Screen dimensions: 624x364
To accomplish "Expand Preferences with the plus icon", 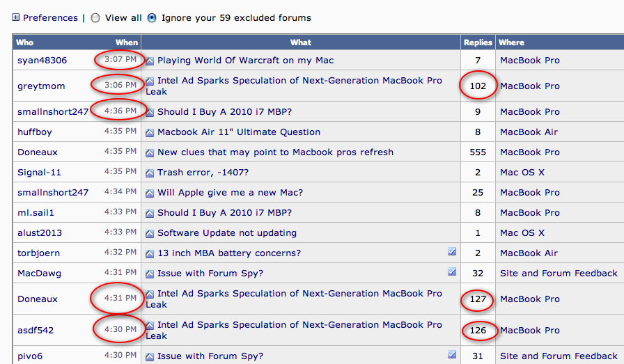I will (15, 17).
